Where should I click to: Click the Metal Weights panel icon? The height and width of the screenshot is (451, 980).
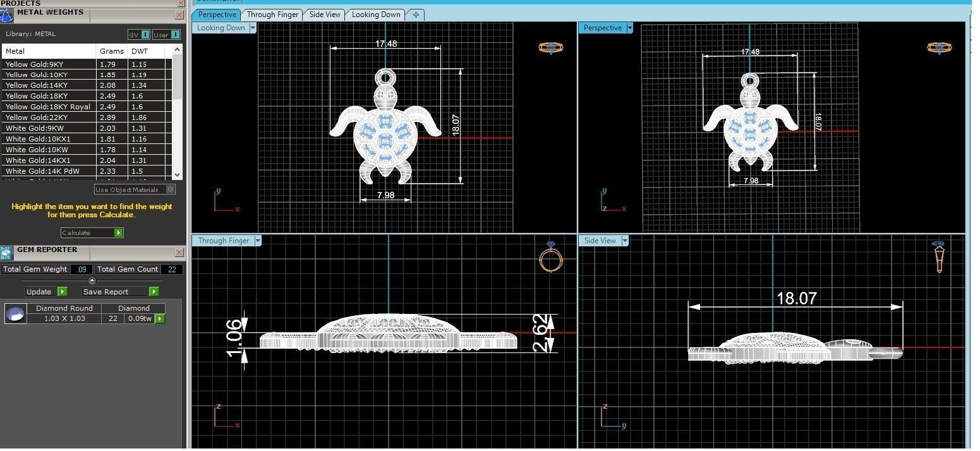click(x=7, y=15)
